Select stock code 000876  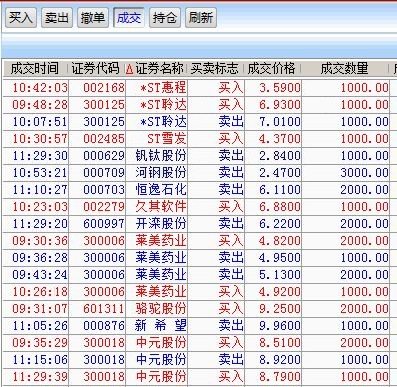[104, 326]
